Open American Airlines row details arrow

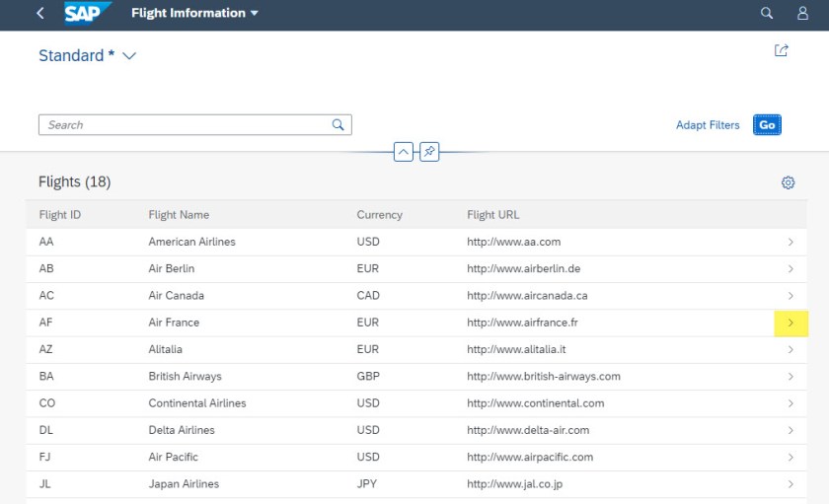pyautogui.click(x=791, y=242)
